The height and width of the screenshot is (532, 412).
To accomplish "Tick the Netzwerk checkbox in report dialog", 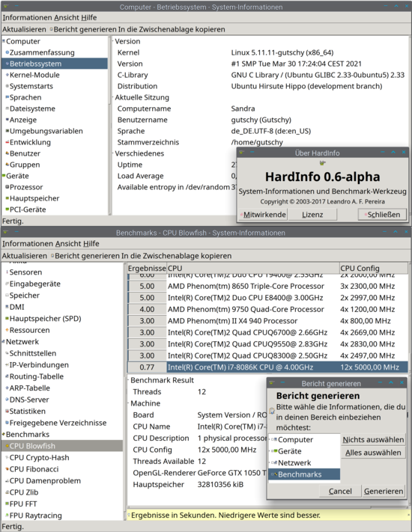I will coord(273,462).
